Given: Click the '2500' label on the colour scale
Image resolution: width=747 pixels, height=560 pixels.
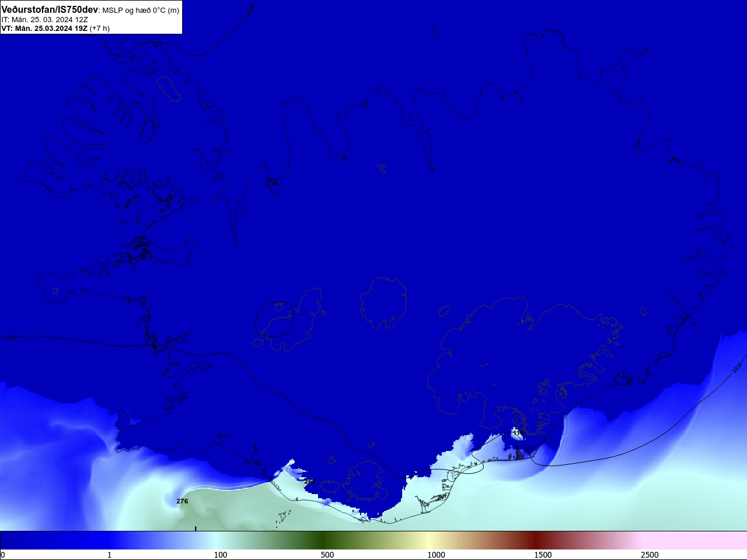Looking at the screenshot, I should point(650,555).
